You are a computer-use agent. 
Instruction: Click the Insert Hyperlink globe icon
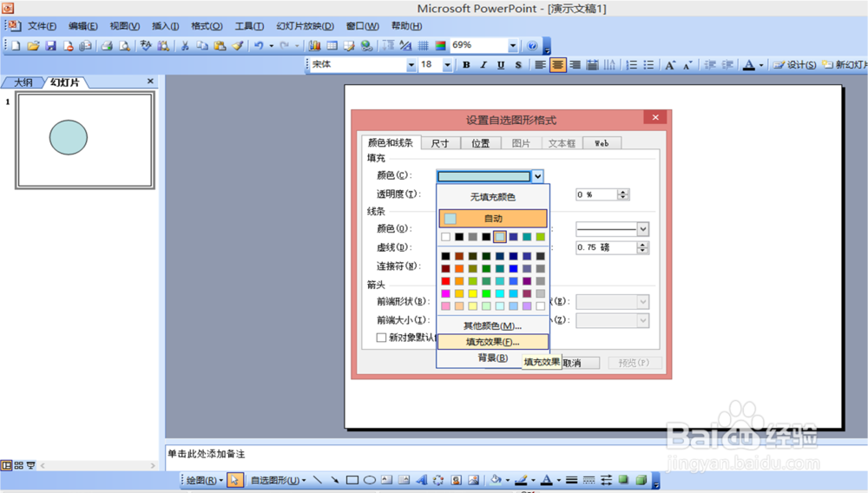click(366, 46)
